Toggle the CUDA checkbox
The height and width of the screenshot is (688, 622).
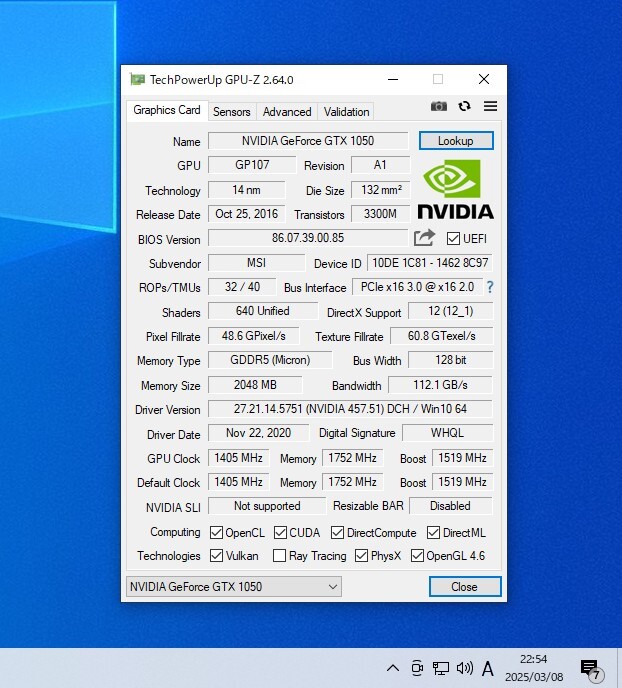pos(282,533)
